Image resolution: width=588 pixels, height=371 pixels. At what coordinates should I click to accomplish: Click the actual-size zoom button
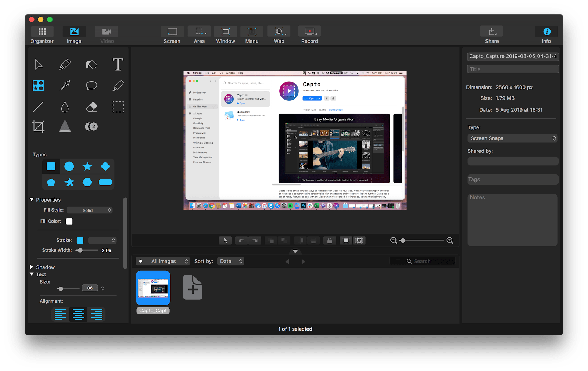click(x=359, y=240)
